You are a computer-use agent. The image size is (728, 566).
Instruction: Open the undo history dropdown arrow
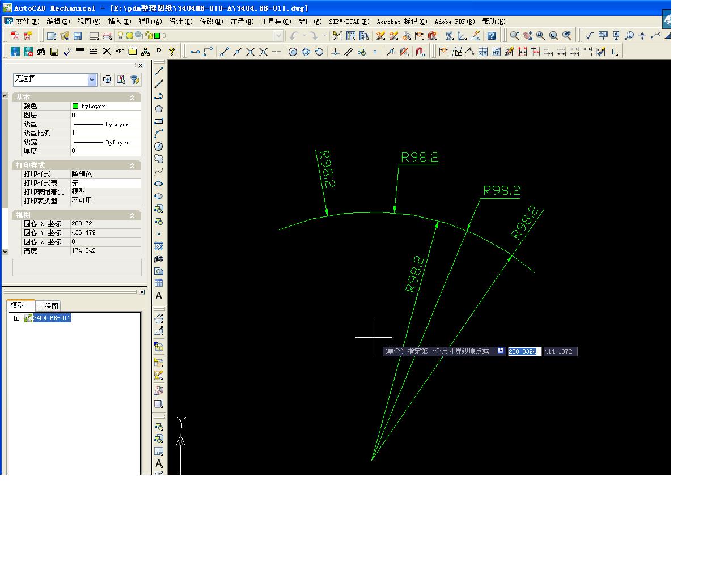[x=304, y=36]
